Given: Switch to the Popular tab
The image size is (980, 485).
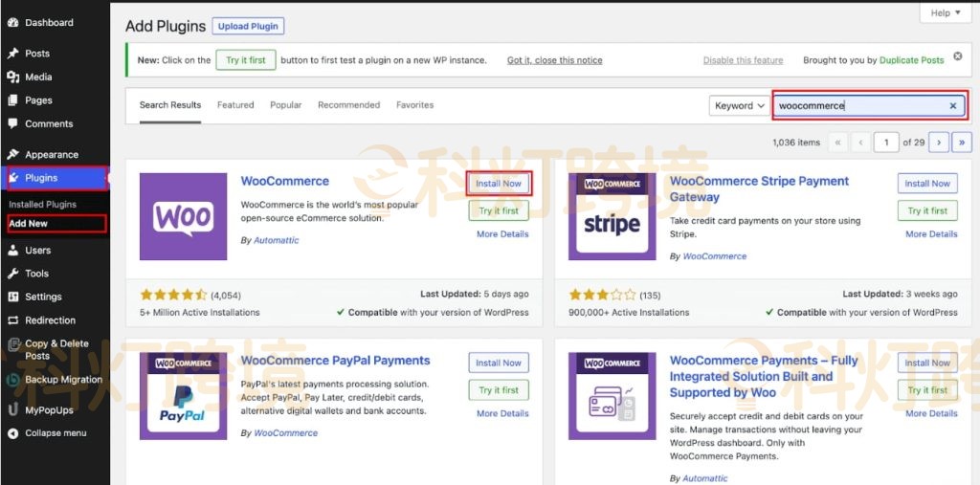Looking at the screenshot, I should tap(285, 105).
